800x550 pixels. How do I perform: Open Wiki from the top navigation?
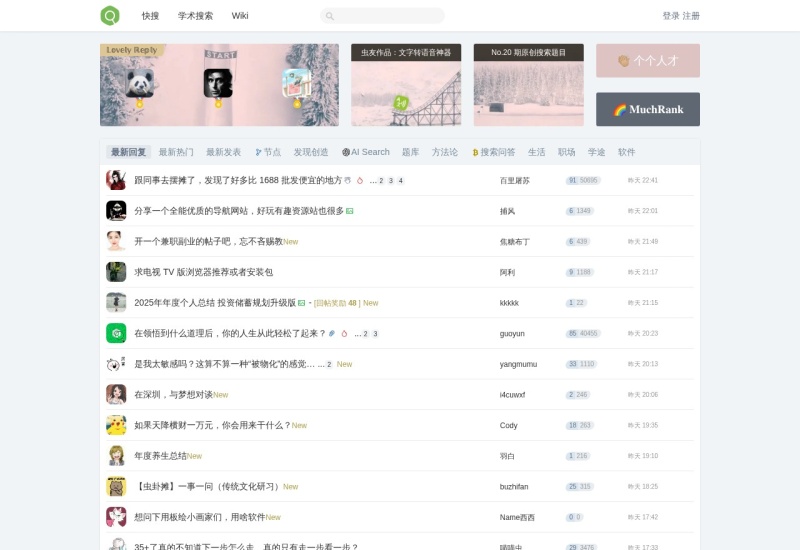[x=240, y=16]
